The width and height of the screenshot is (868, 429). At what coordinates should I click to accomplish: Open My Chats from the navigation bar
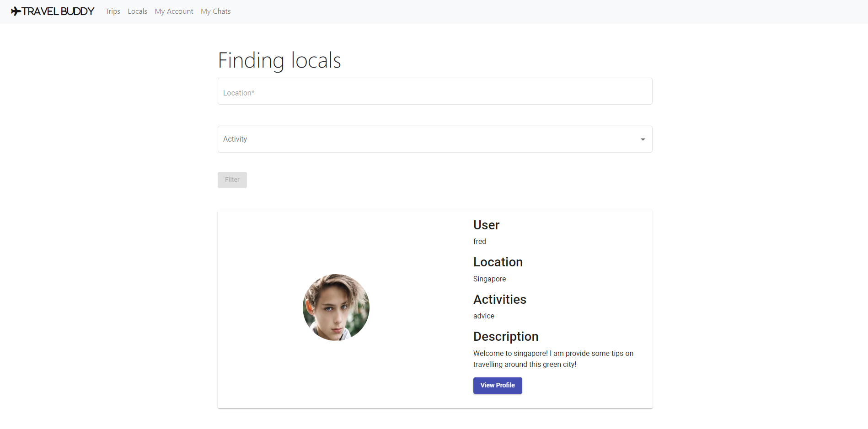coord(215,11)
